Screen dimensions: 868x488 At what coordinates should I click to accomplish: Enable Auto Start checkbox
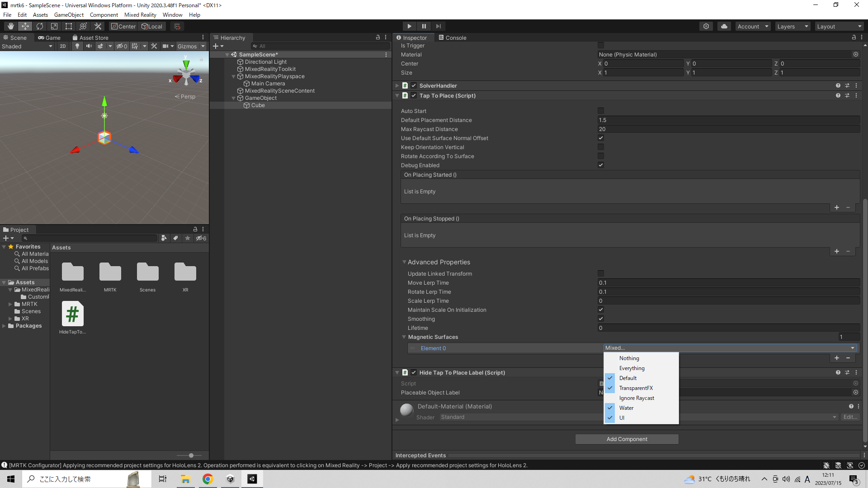click(601, 111)
